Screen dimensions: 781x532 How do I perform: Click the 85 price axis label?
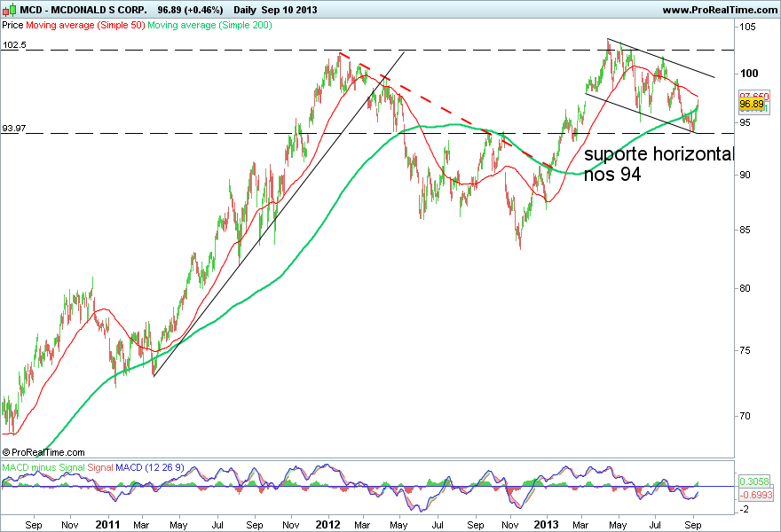pyautogui.click(x=745, y=230)
